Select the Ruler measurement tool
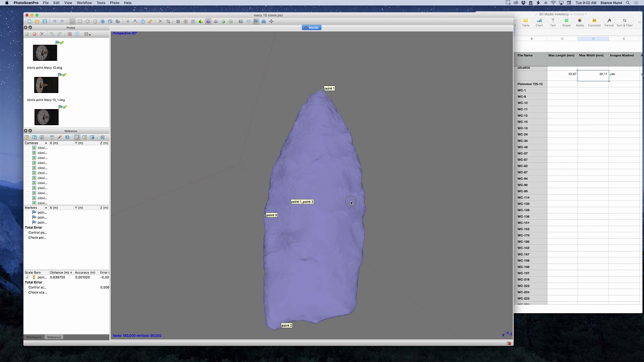Screen dimensions: 644x362 click(x=150, y=21)
